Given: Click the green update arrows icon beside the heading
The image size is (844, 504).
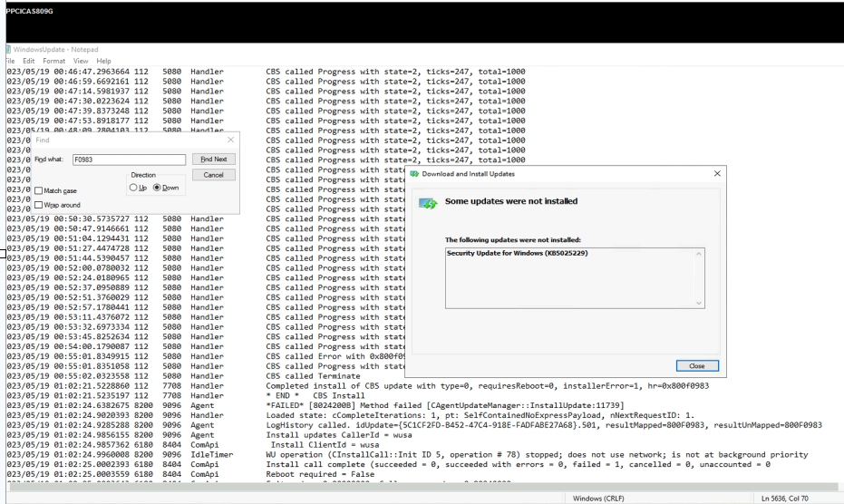Looking at the screenshot, I should (429, 204).
